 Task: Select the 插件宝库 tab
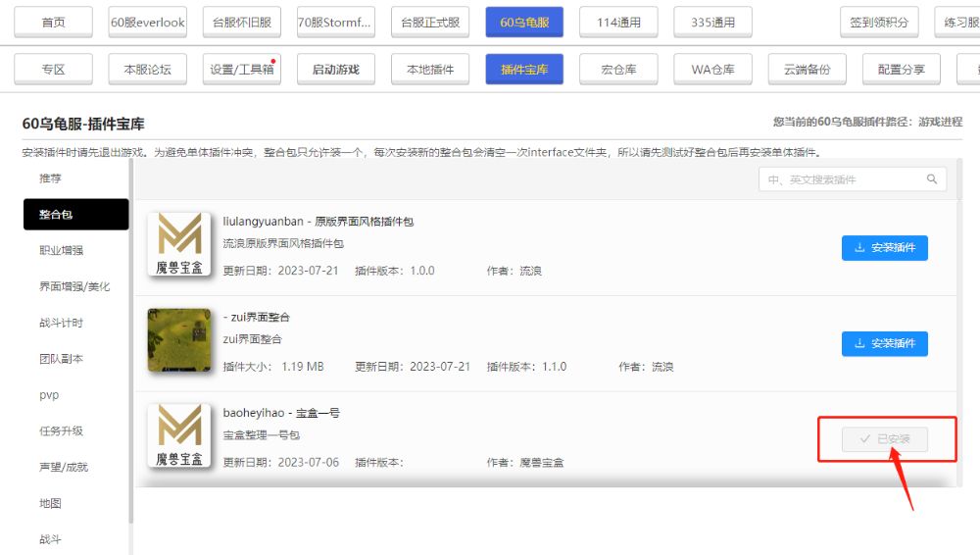point(524,70)
